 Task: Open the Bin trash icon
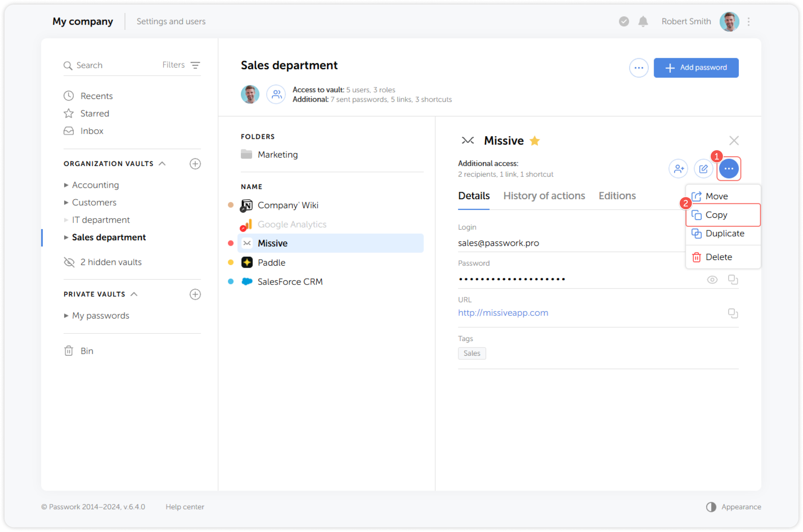pos(68,351)
